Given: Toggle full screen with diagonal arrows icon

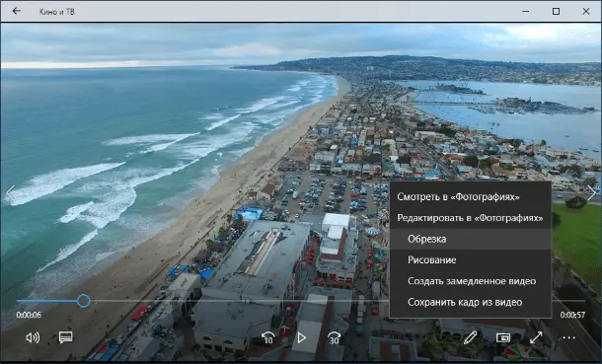Looking at the screenshot, I should tap(536, 337).
